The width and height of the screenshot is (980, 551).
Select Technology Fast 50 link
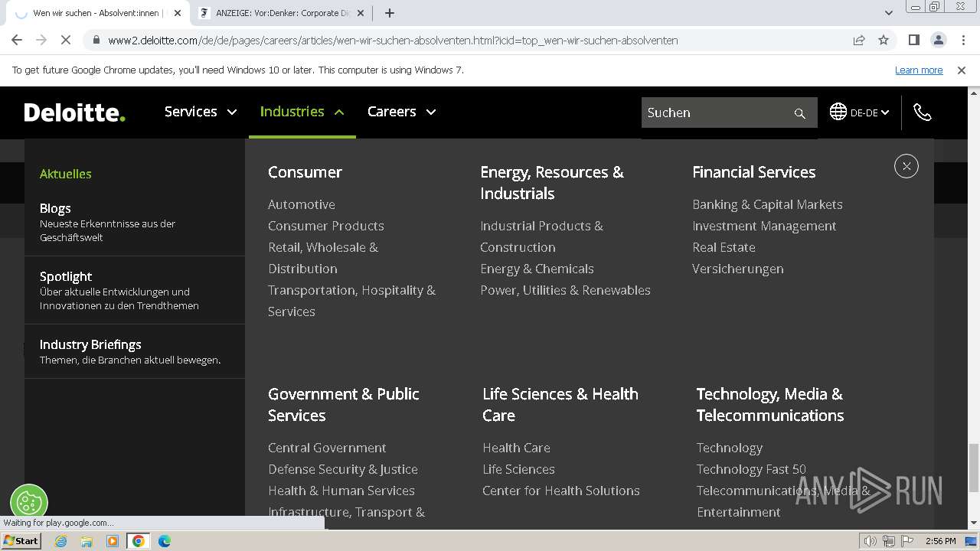(751, 469)
